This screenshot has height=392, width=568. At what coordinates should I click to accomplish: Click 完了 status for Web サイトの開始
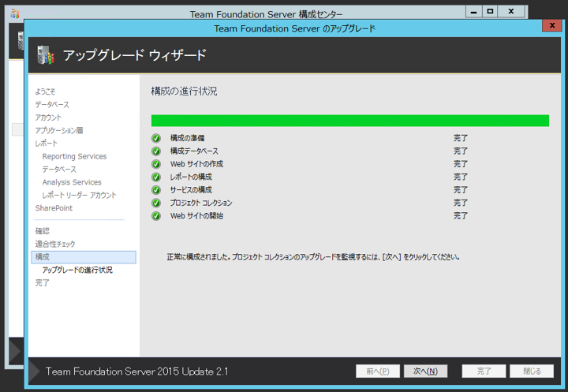(x=461, y=216)
